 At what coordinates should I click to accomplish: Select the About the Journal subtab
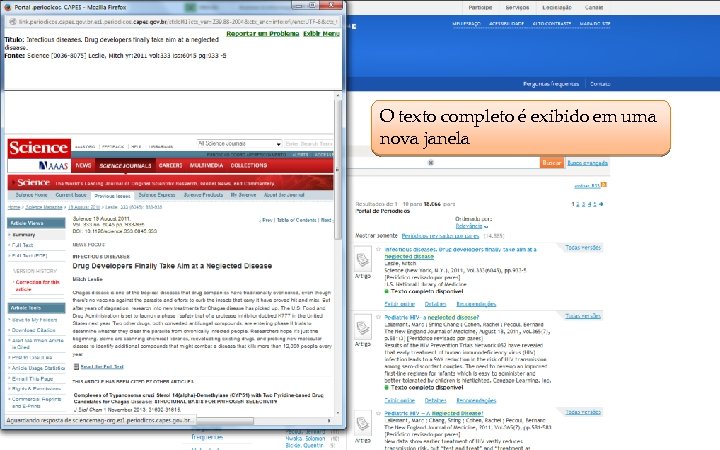(x=284, y=195)
